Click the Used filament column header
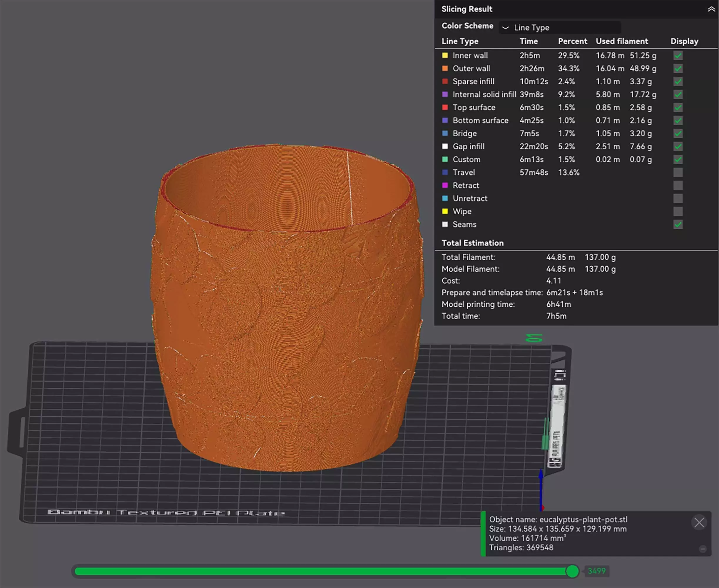This screenshot has height=588, width=719. pyautogui.click(x=622, y=41)
